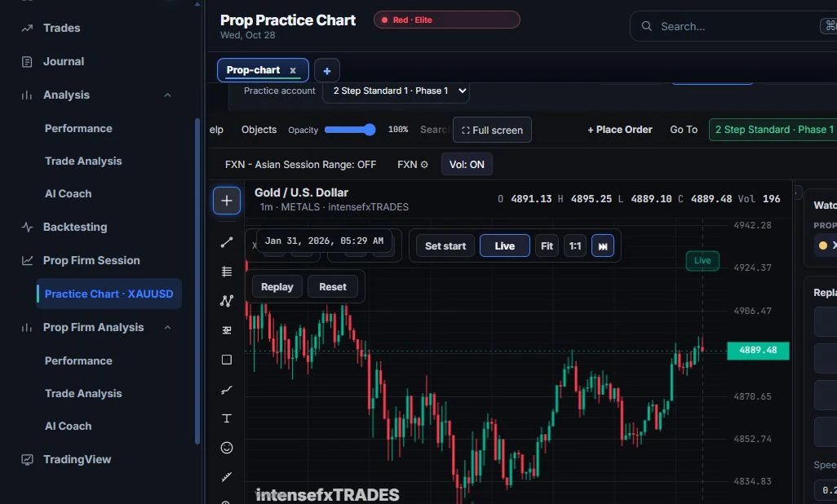Open Trade Analysis under Analysis
Screen dimensions: 837x504
(x=83, y=161)
